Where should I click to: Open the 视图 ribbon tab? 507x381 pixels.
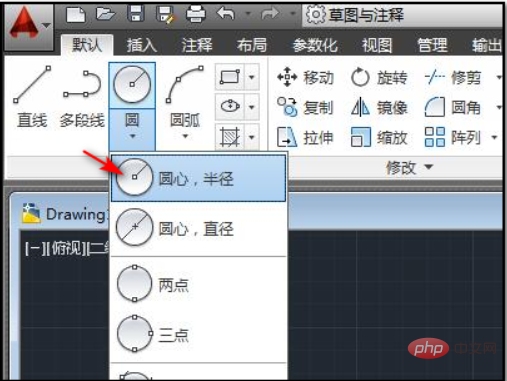[377, 45]
